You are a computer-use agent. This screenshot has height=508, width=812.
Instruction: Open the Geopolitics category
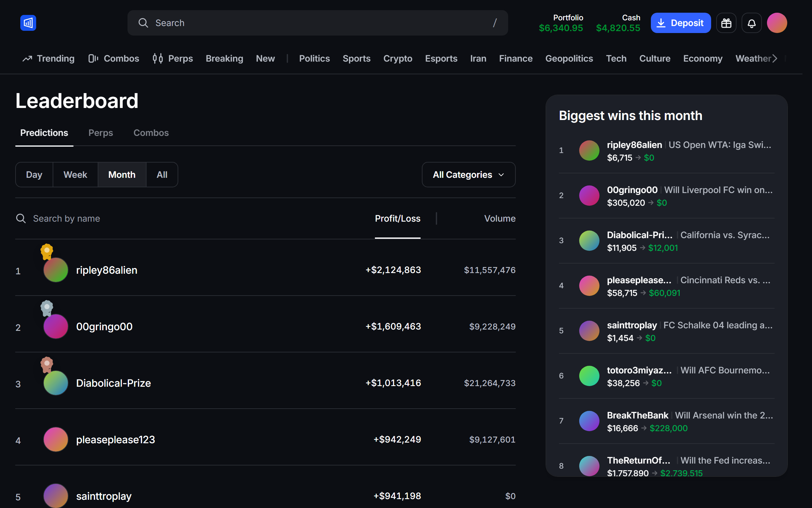(x=569, y=58)
